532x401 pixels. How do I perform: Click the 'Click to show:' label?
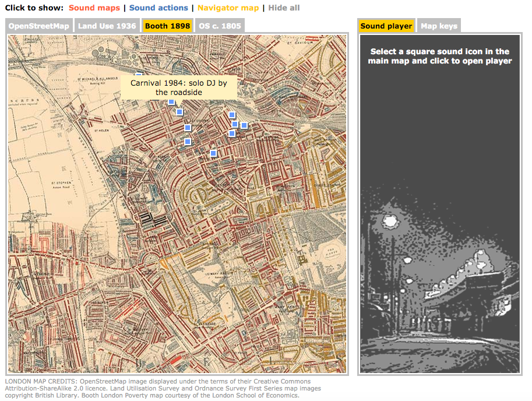pyautogui.click(x=34, y=8)
